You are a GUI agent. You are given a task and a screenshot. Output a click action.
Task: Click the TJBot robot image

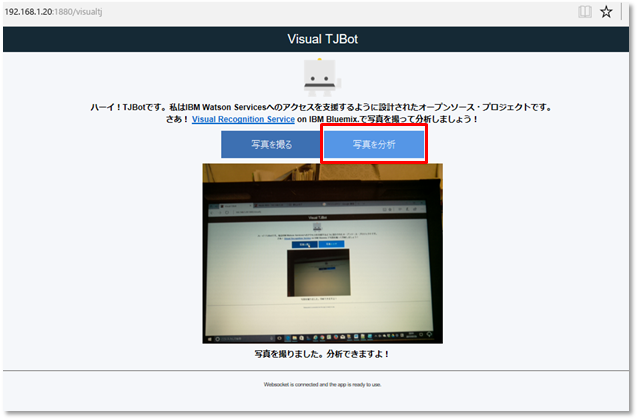tap(321, 77)
